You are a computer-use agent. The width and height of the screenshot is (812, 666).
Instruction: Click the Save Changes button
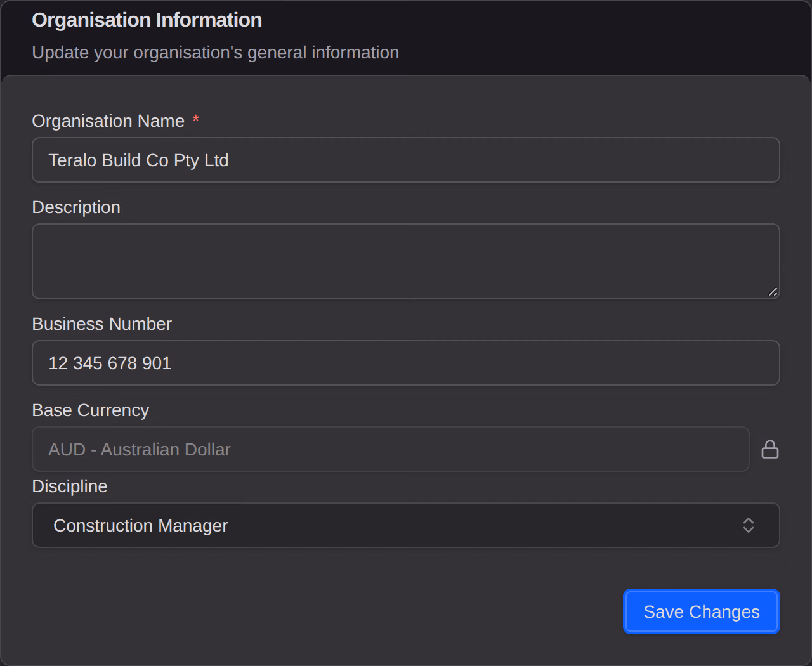click(702, 611)
